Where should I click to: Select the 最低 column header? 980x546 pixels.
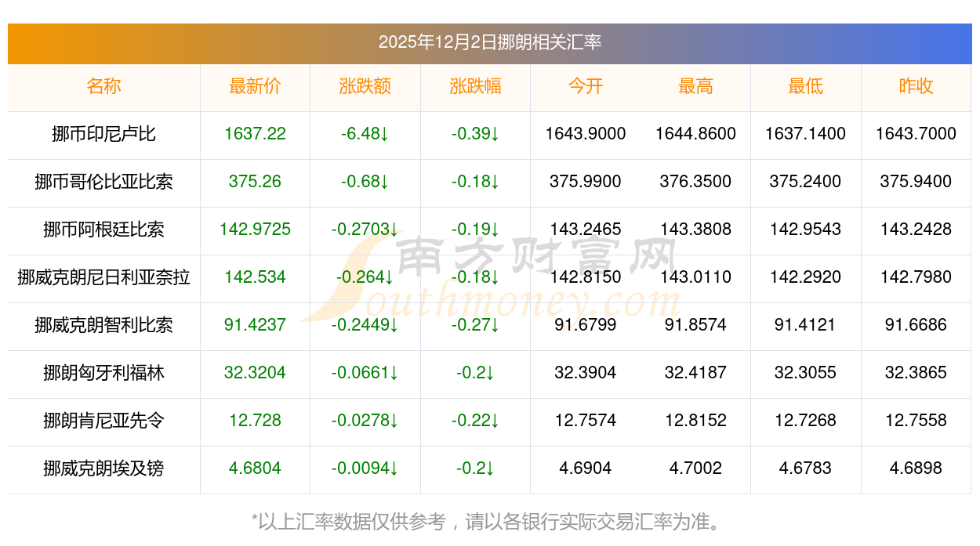805,86
